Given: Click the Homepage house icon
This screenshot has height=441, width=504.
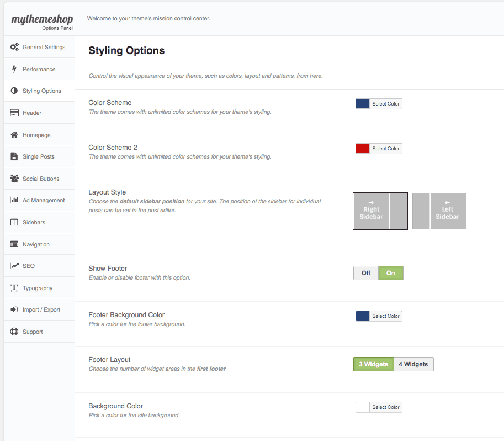Looking at the screenshot, I should tap(14, 135).
